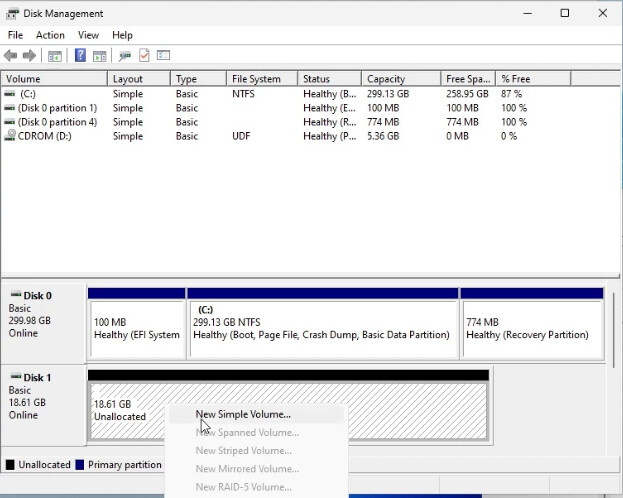Viewport: 623px width, 498px height.
Task: Sort by the Type column header
Action: (x=199, y=79)
